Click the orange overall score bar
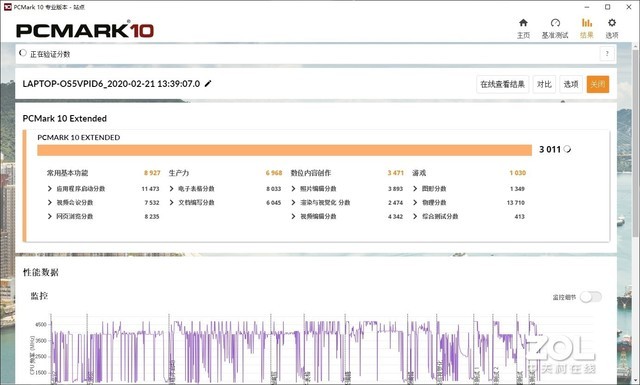 click(284, 150)
